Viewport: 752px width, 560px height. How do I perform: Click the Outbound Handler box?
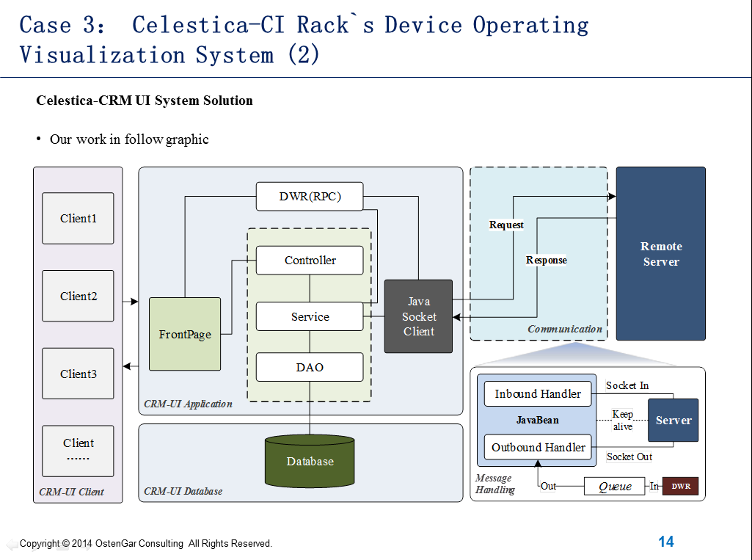[x=538, y=447]
